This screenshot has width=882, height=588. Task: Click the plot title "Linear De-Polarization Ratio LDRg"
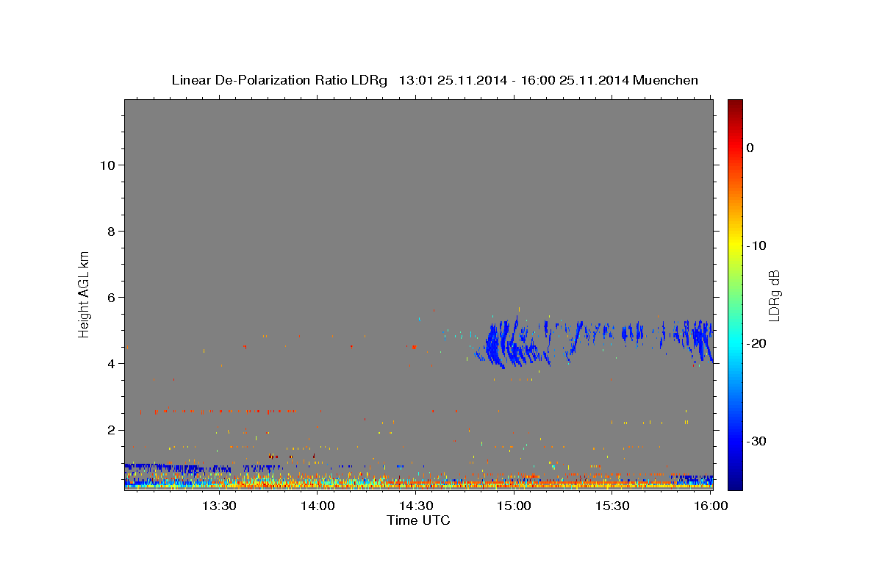click(x=279, y=80)
